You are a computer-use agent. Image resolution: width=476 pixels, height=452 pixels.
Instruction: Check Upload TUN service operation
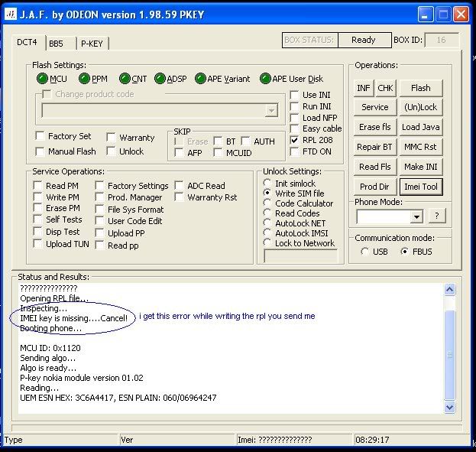pyautogui.click(x=37, y=244)
